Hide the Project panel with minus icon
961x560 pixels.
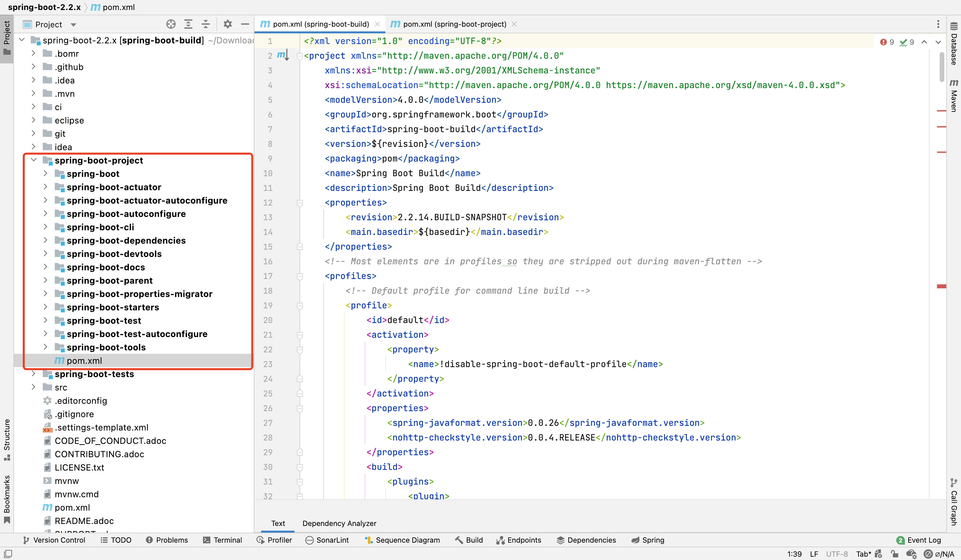click(x=245, y=24)
